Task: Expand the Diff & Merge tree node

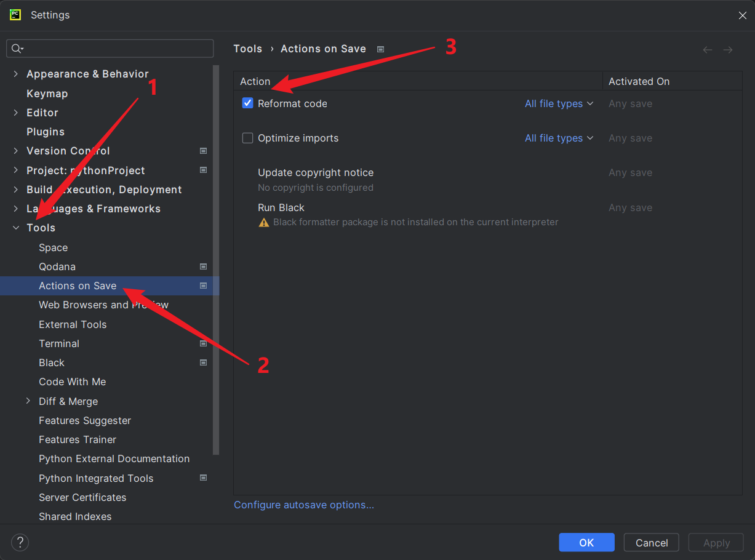Action: coord(28,401)
